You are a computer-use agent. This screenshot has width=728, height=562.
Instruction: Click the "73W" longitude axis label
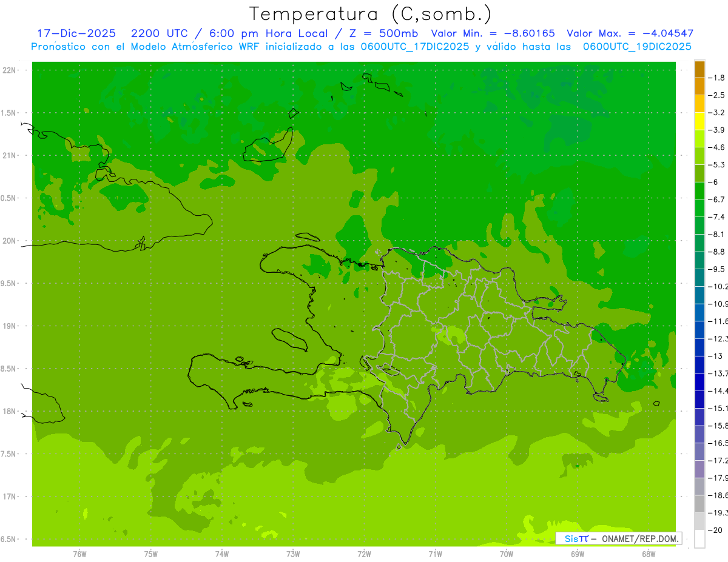pos(293,554)
